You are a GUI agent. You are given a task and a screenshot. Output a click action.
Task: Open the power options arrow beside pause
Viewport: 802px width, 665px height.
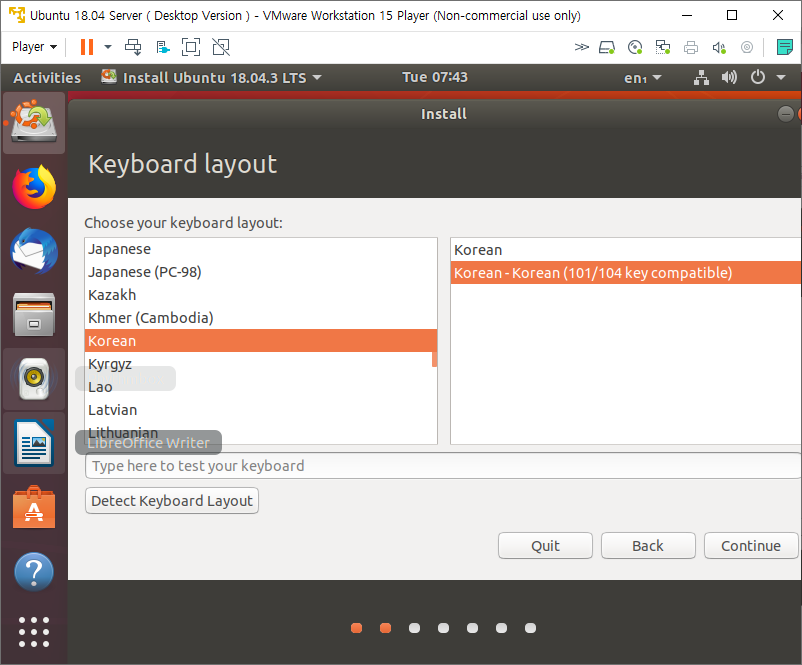(108, 47)
